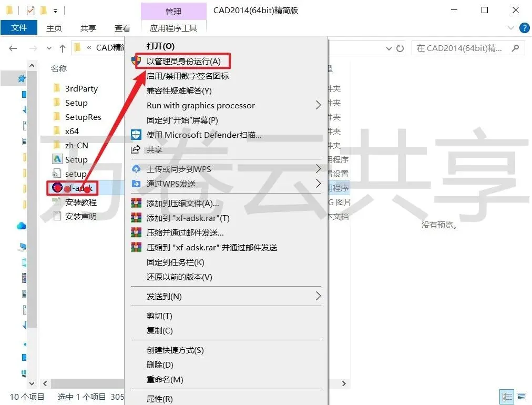The height and width of the screenshot is (405, 532).
Task: Select the xf-adsk keygen file icon
Action: pyautogui.click(x=57, y=188)
